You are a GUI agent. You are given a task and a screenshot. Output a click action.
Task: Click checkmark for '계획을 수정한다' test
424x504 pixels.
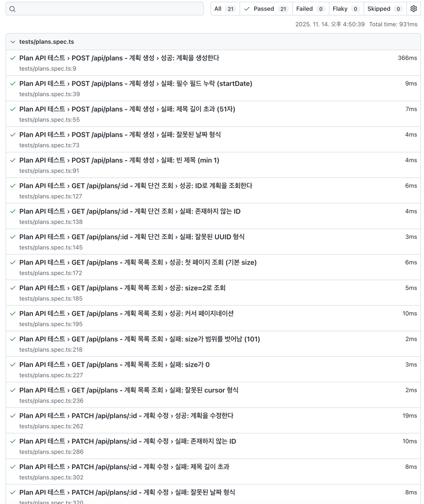13,416
